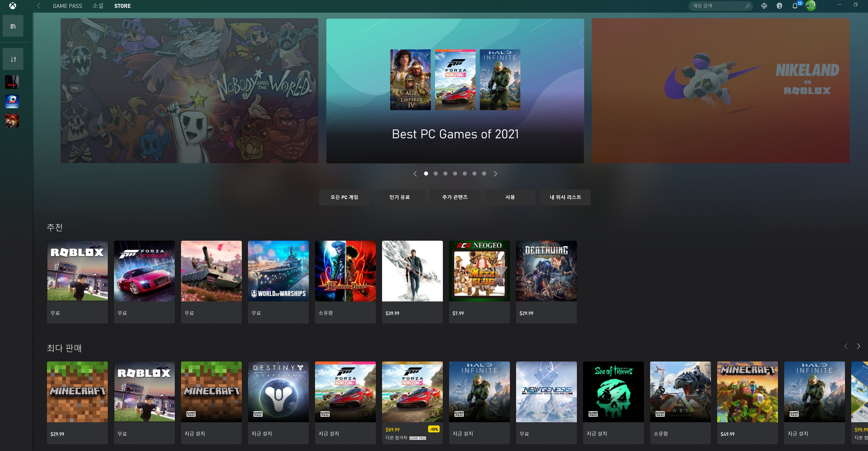Click the 추천 section heading
The height and width of the screenshot is (451, 868).
[55, 227]
